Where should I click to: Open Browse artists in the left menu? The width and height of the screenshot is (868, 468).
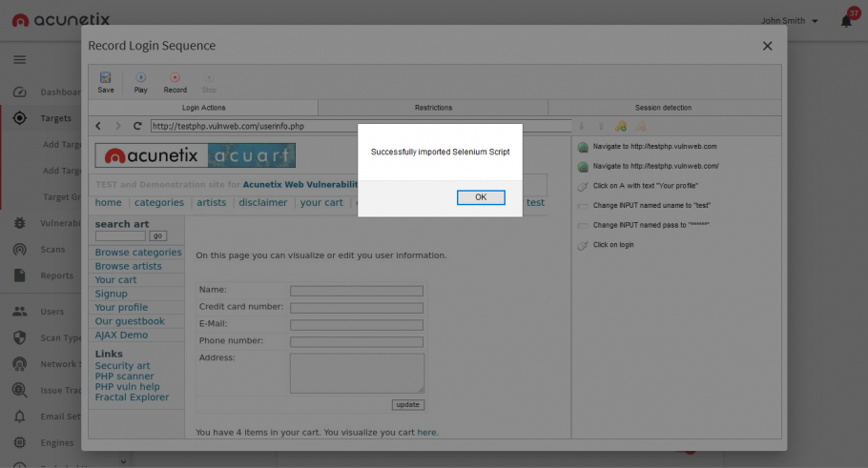point(128,266)
